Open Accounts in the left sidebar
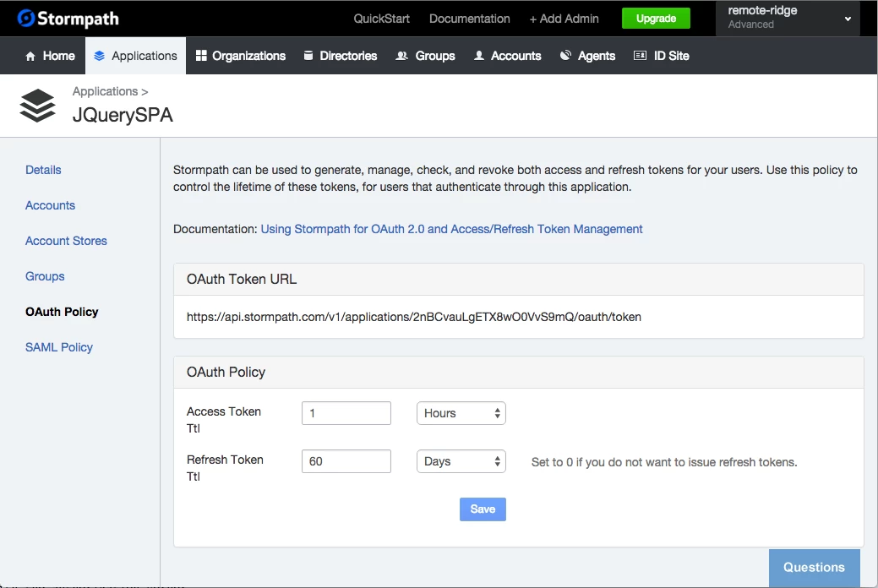This screenshot has width=878, height=588. tap(50, 205)
